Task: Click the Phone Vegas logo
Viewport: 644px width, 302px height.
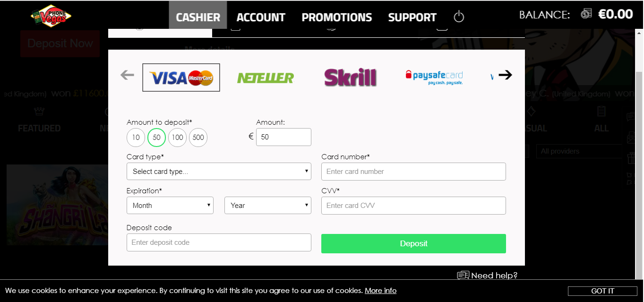Action: click(51, 16)
